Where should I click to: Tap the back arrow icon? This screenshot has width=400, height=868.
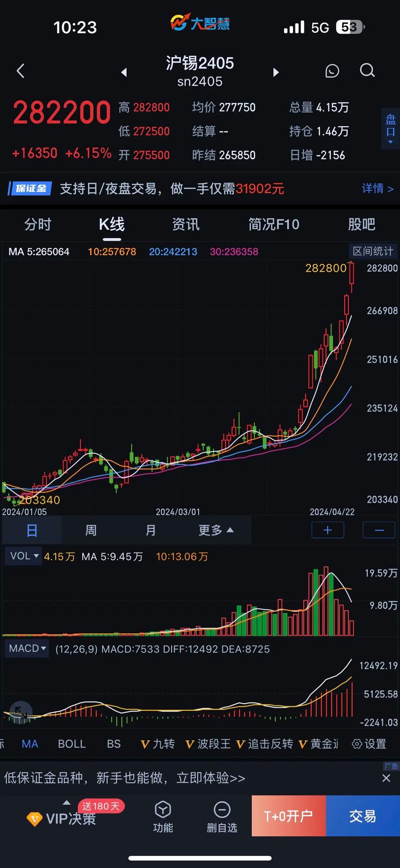(20, 71)
